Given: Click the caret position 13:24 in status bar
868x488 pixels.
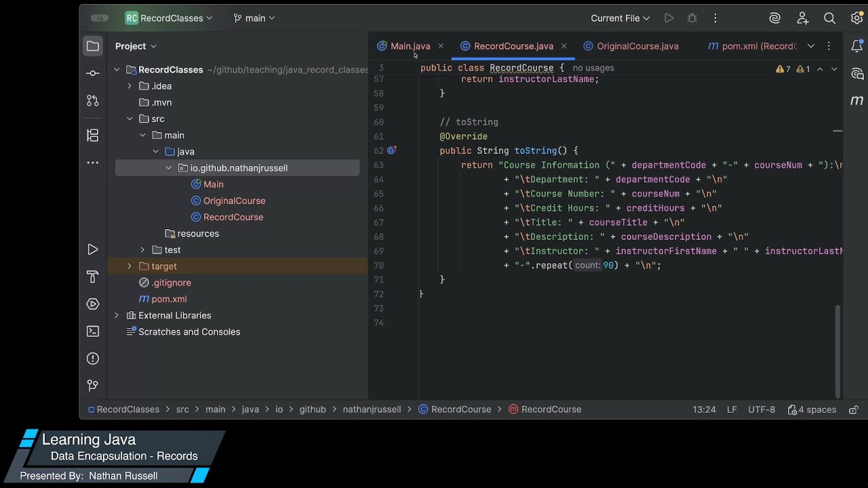Looking at the screenshot, I should tap(704, 409).
